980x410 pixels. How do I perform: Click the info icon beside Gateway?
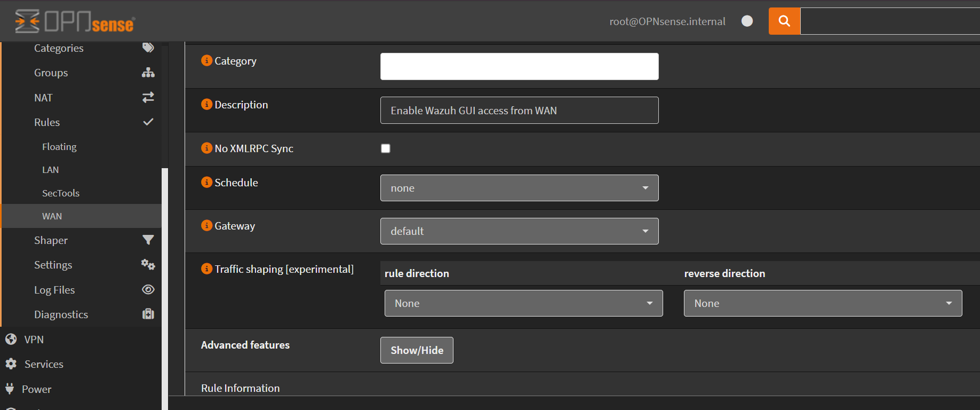click(206, 226)
